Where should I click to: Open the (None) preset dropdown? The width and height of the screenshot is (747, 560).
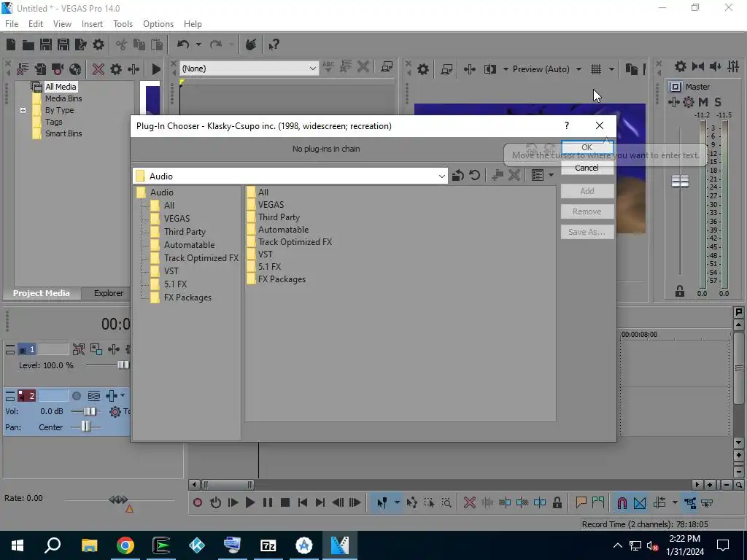click(x=312, y=69)
